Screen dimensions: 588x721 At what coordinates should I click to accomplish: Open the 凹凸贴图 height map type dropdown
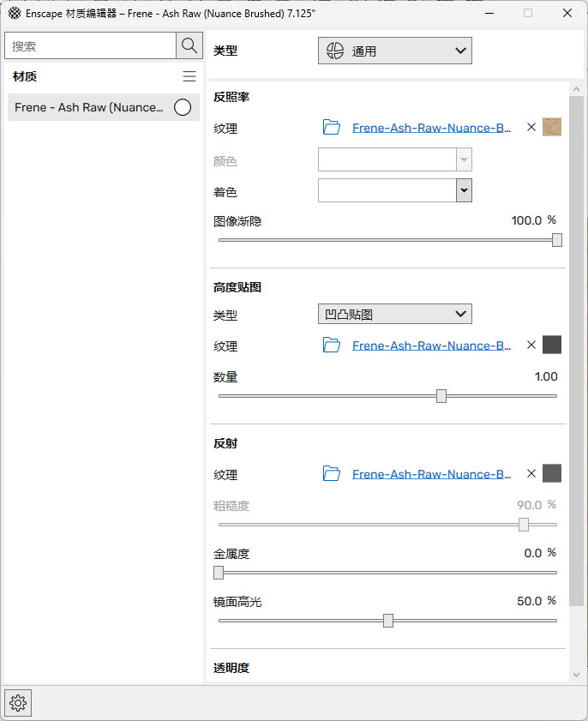pyautogui.click(x=395, y=314)
